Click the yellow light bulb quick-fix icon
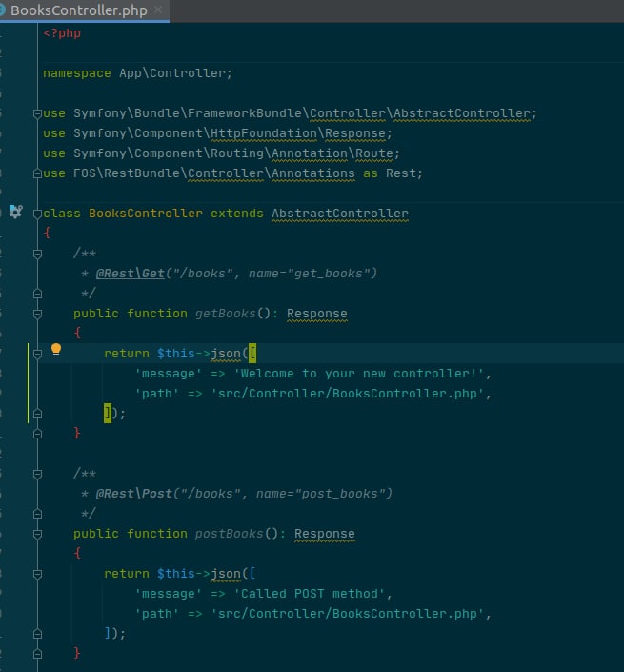This screenshot has height=672, width=624. pyautogui.click(x=56, y=350)
